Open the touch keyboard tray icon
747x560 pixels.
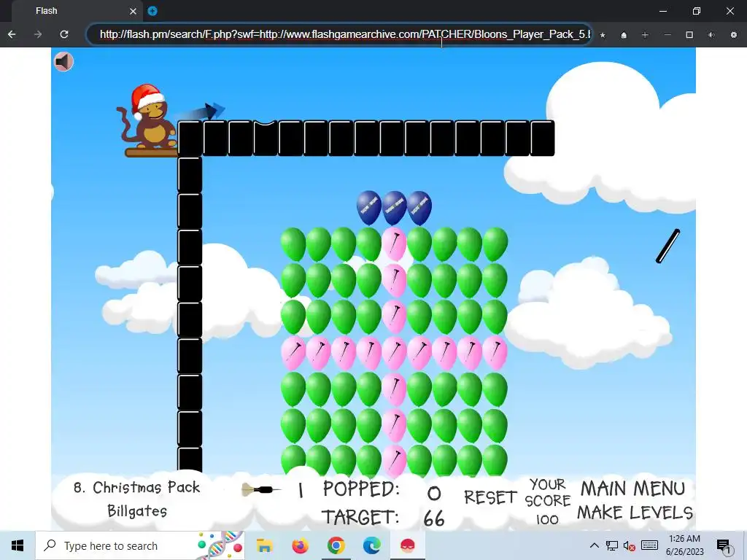(x=649, y=545)
